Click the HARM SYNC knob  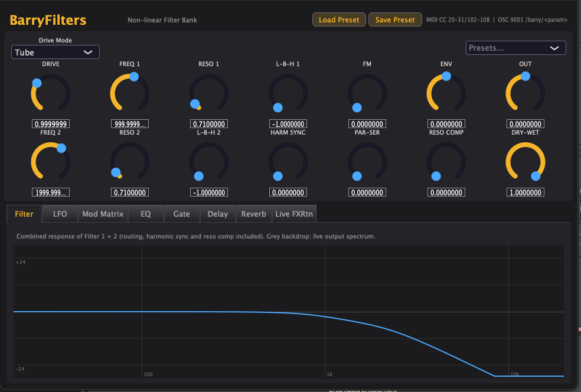[x=288, y=162]
